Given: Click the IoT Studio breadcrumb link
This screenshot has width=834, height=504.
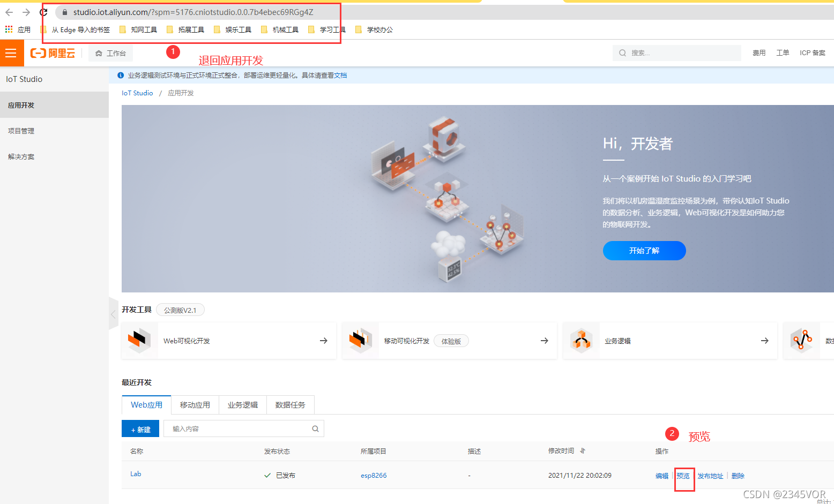Looking at the screenshot, I should 137,93.
